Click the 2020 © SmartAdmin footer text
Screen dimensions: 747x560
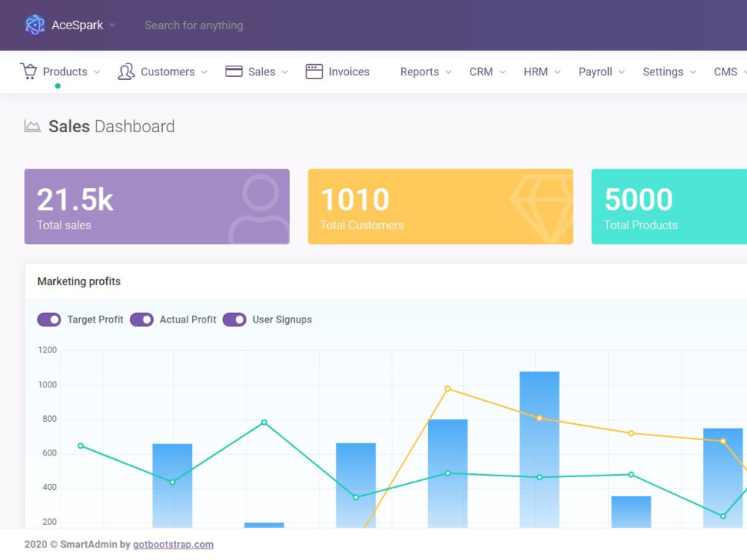(x=77, y=544)
